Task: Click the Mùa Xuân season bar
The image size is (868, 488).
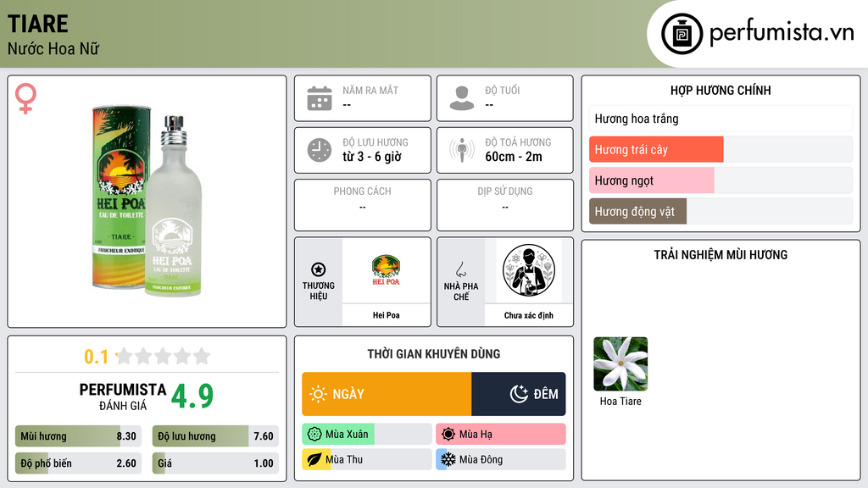Action: pyautogui.click(x=366, y=435)
